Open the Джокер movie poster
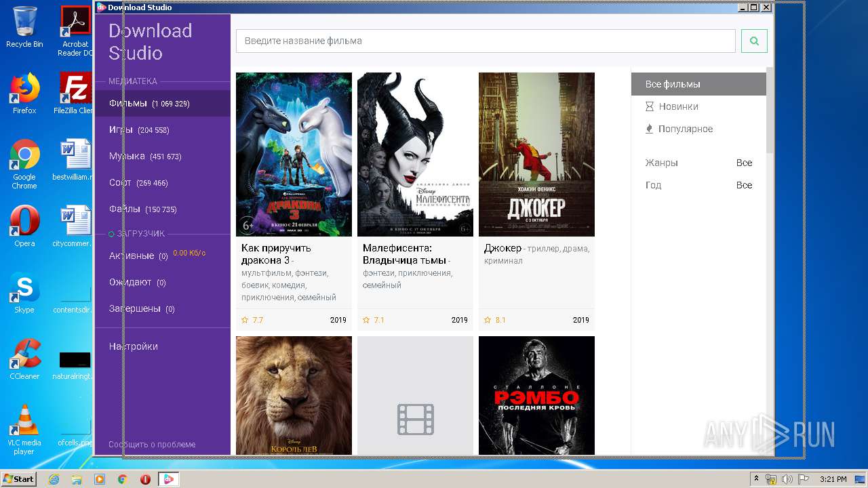868x488 pixels. pyautogui.click(x=536, y=155)
